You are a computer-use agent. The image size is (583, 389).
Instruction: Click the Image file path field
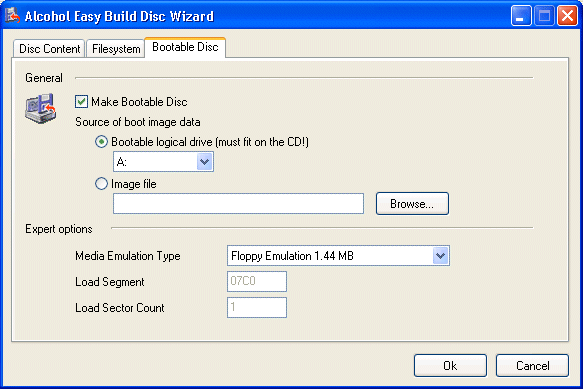pyautogui.click(x=238, y=203)
